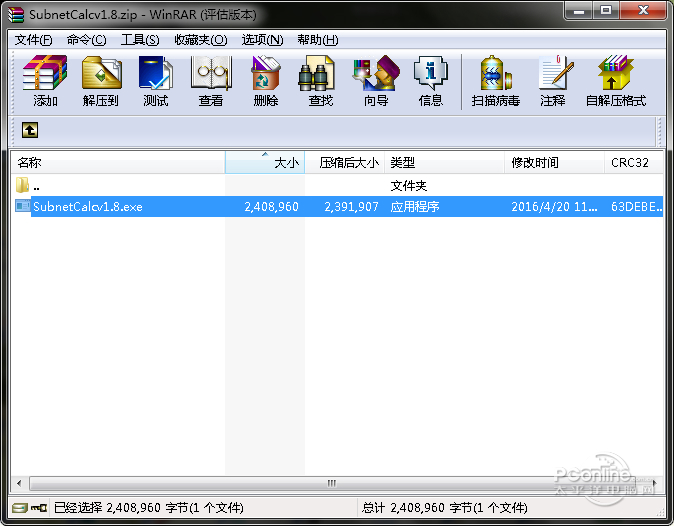Viewport: 674px width, 526px height.
Task: Sort by the 类型 column header
Action: (x=444, y=162)
